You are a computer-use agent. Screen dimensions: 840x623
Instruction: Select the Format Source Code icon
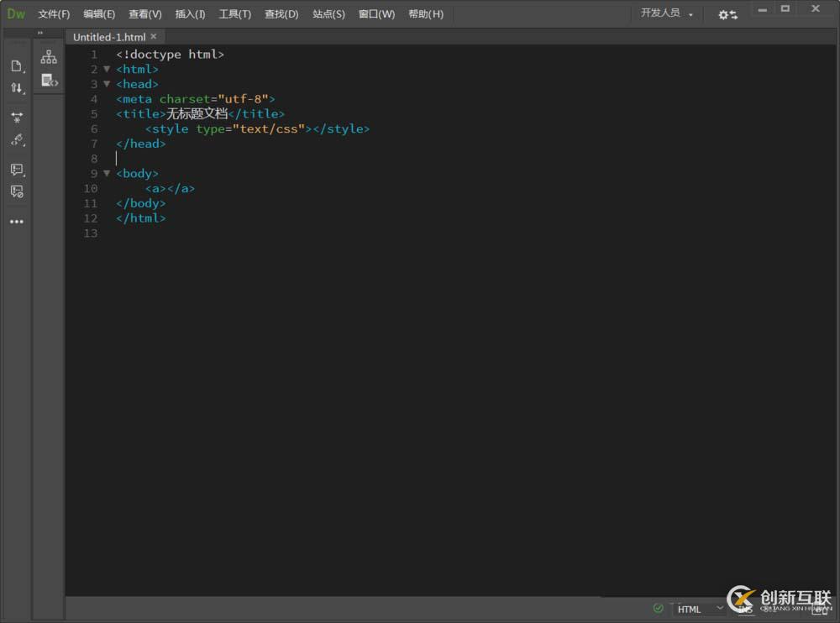[x=16, y=140]
